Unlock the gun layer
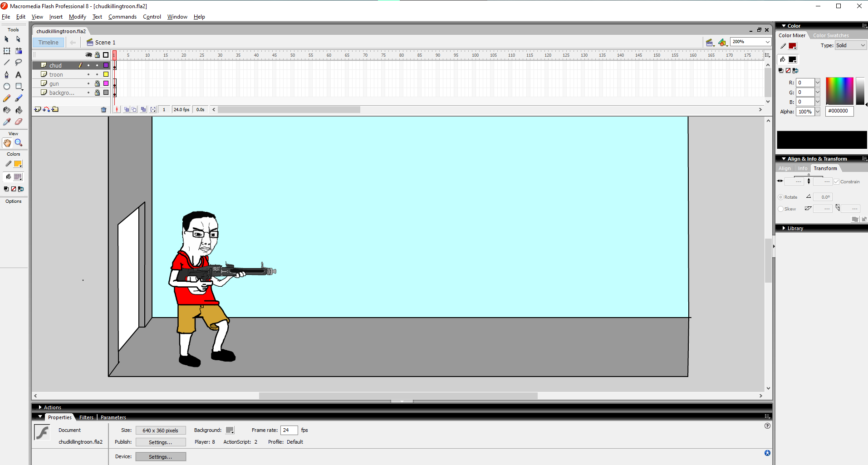 point(97,83)
